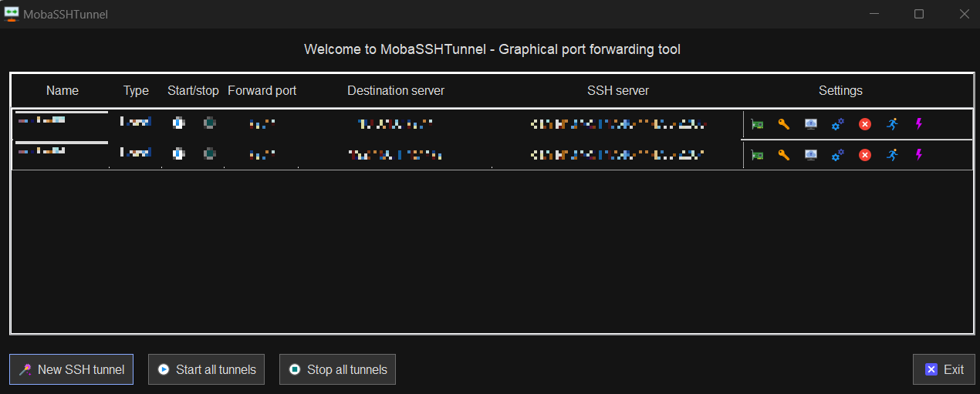
Task: Maximize the MobaSSHTunnel window
Action: tap(919, 14)
